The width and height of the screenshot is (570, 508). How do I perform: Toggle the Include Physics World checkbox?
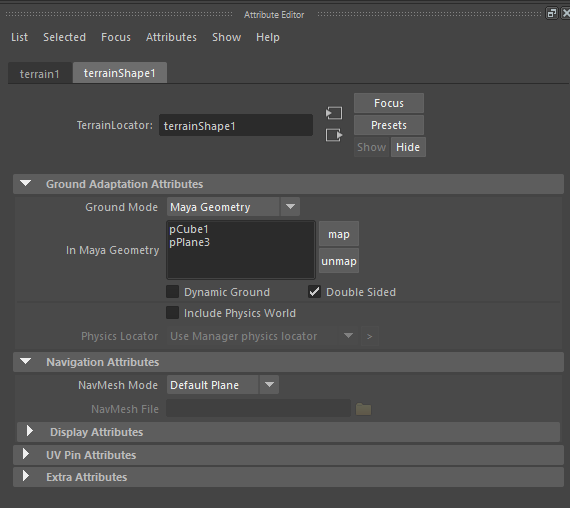click(x=172, y=313)
